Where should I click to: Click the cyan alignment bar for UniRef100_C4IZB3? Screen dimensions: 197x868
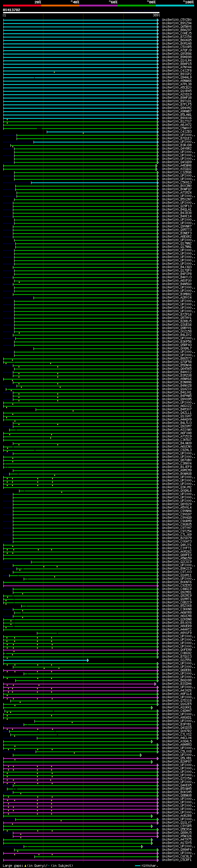coord(103,132)
